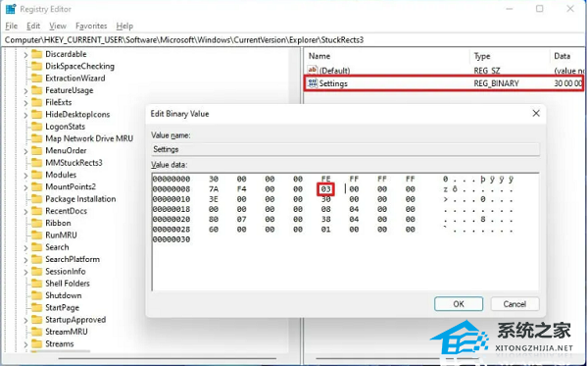Expand the Search key
The height and width of the screenshot is (366, 588).
coord(25,247)
